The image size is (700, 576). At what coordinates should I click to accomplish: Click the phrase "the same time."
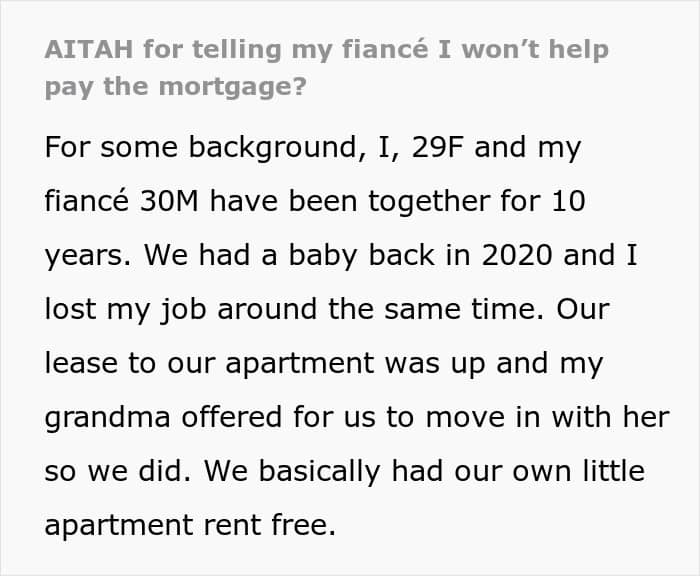point(436,309)
